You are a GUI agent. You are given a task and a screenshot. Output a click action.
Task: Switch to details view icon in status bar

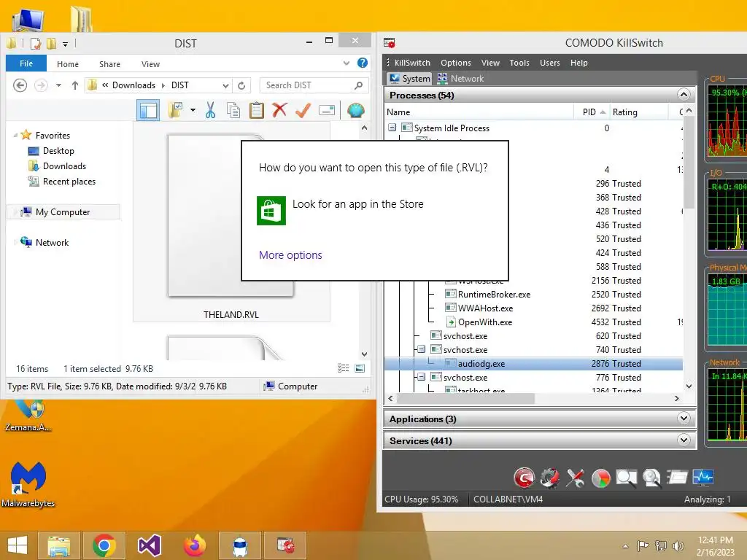(x=343, y=368)
